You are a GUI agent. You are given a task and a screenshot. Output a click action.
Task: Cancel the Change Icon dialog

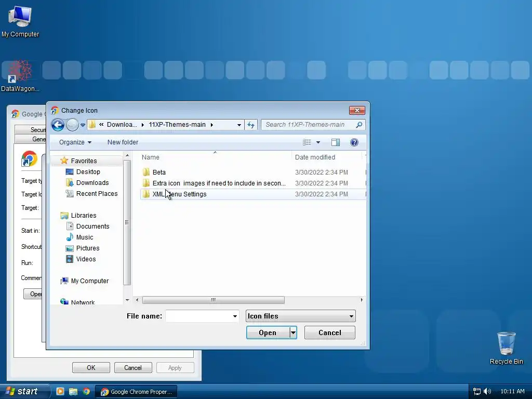[x=330, y=333]
